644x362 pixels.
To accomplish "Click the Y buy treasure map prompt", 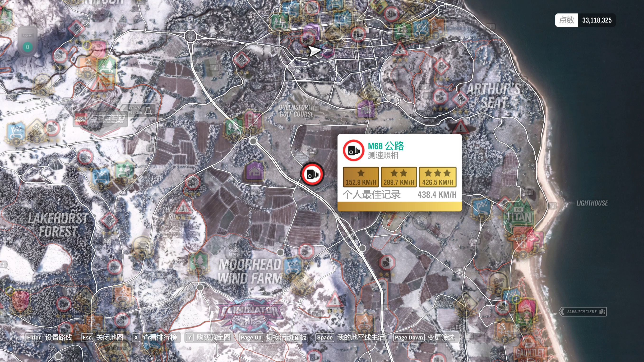I will click(190, 338).
